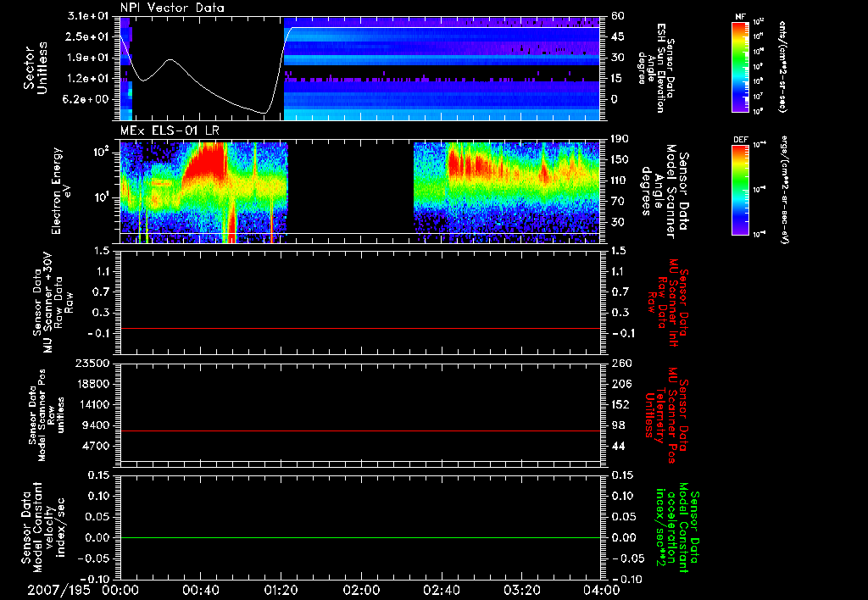
Task: Click the DEF color bar
Action: point(740,190)
